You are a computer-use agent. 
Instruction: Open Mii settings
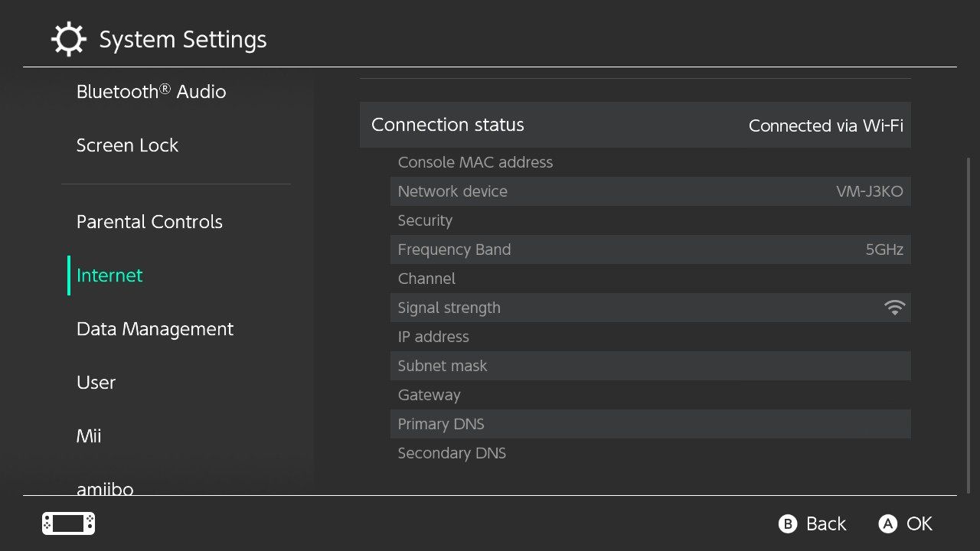pyautogui.click(x=89, y=436)
